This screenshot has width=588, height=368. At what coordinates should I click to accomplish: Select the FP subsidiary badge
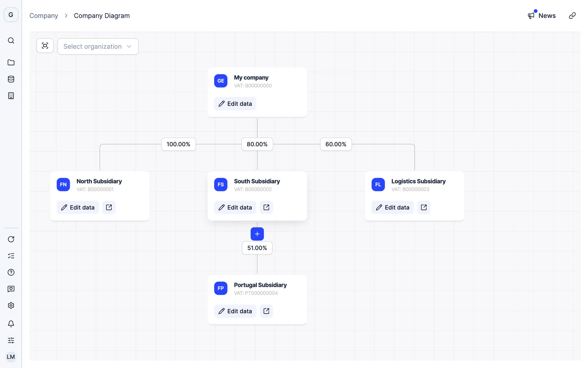(221, 288)
